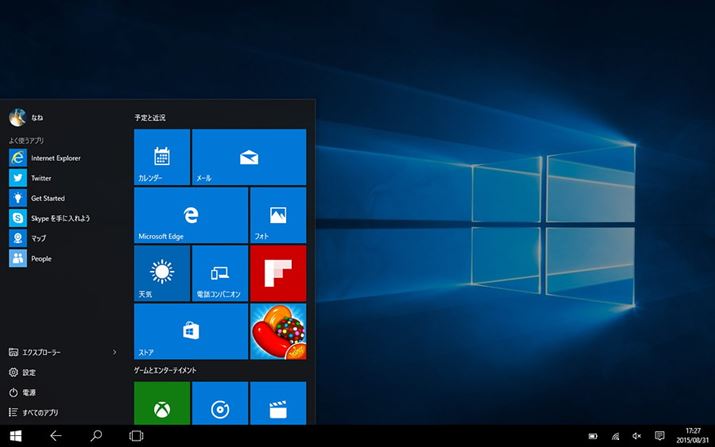Open the Weather tile

[x=161, y=273]
